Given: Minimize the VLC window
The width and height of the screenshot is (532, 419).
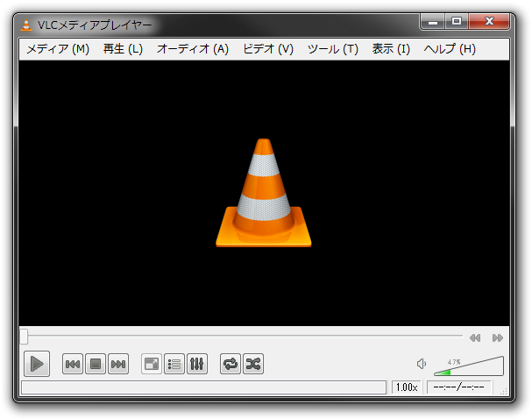Looking at the screenshot, I should point(433,22).
